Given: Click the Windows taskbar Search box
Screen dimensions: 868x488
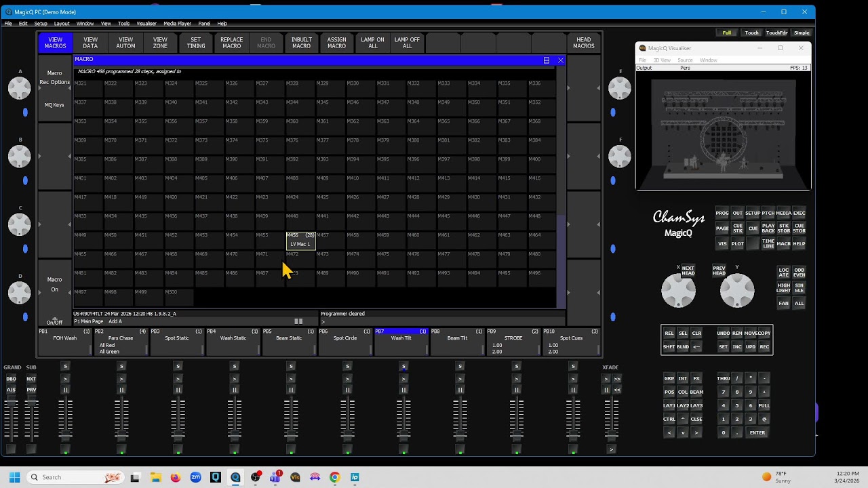Looking at the screenshot, I should pyautogui.click(x=75, y=477).
